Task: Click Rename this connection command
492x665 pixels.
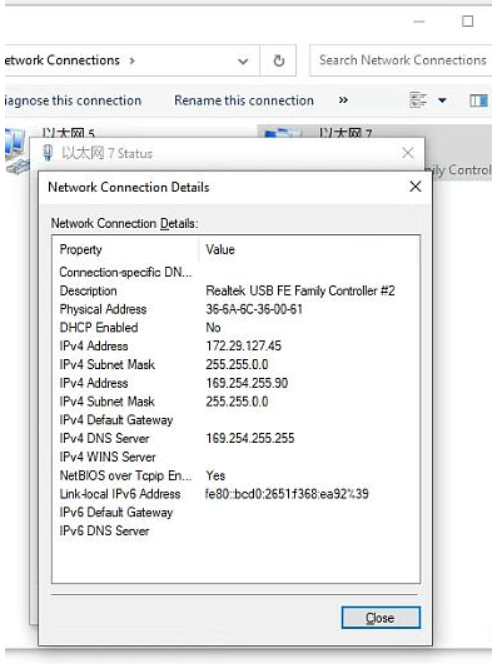Action: 244,101
